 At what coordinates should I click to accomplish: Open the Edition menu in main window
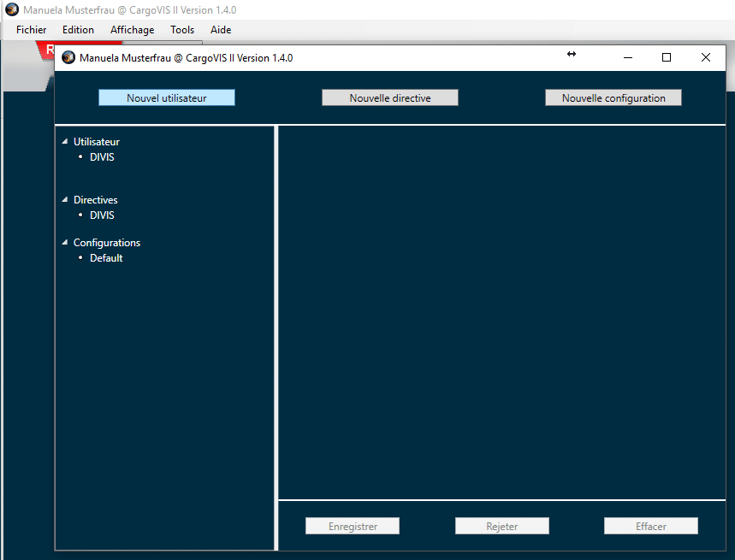tap(78, 30)
